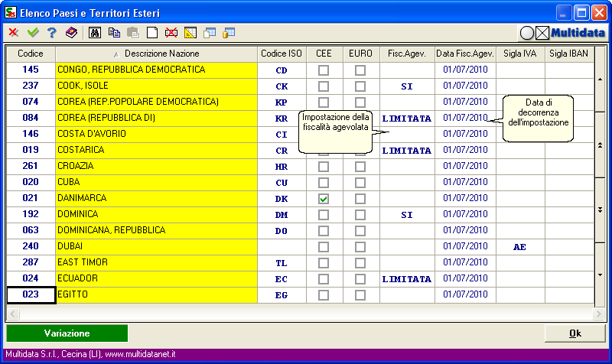
Task: Click the SI value for Cook, Isole
Action: pos(407,86)
